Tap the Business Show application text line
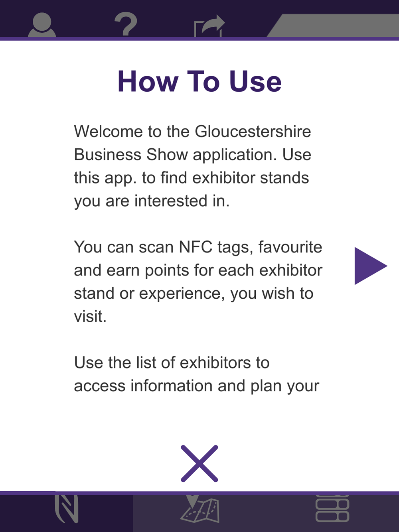Image resolution: width=399 pixels, height=532 pixels. pos(192,155)
